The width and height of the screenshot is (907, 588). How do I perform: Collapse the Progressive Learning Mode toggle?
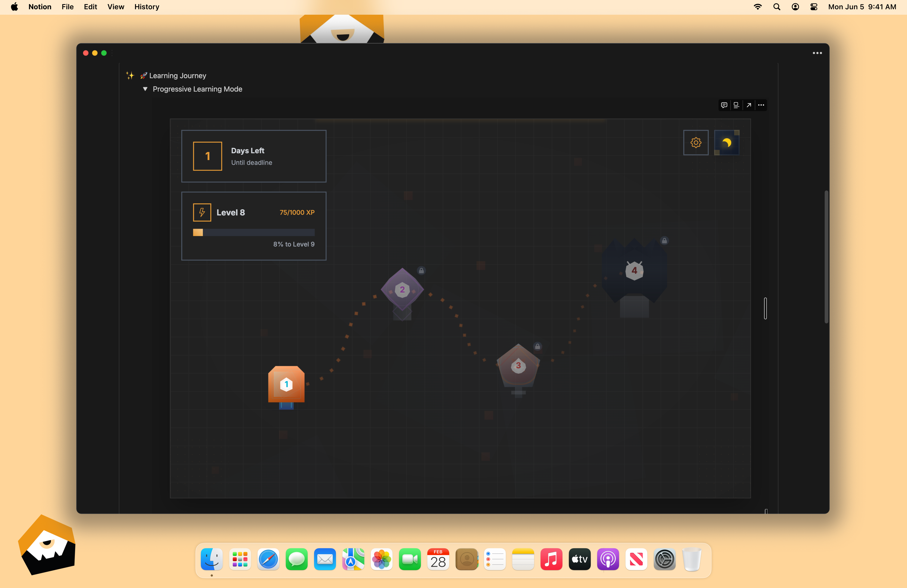tap(145, 89)
